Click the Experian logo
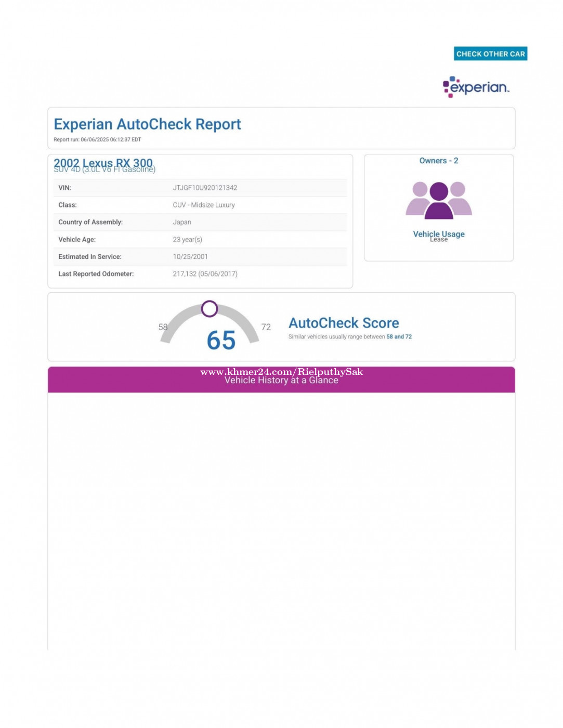Image resolution: width=563 pixels, height=728 pixels. pyautogui.click(x=476, y=87)
